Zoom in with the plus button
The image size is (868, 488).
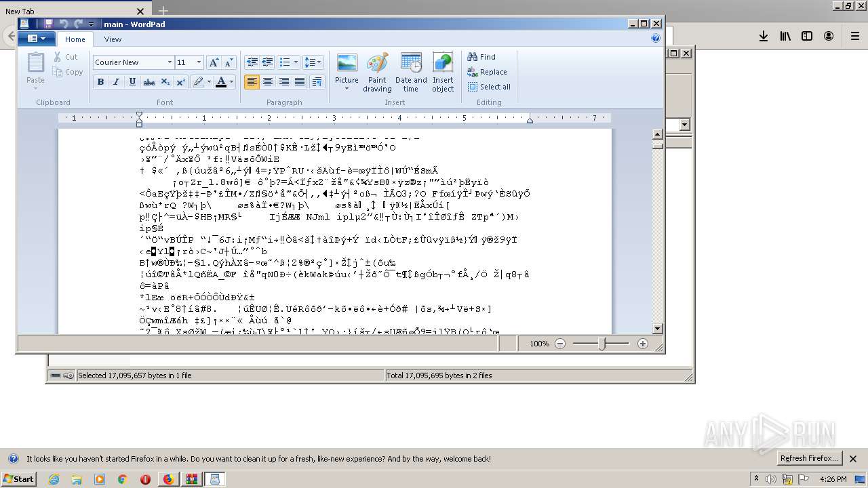click(643, 344)
